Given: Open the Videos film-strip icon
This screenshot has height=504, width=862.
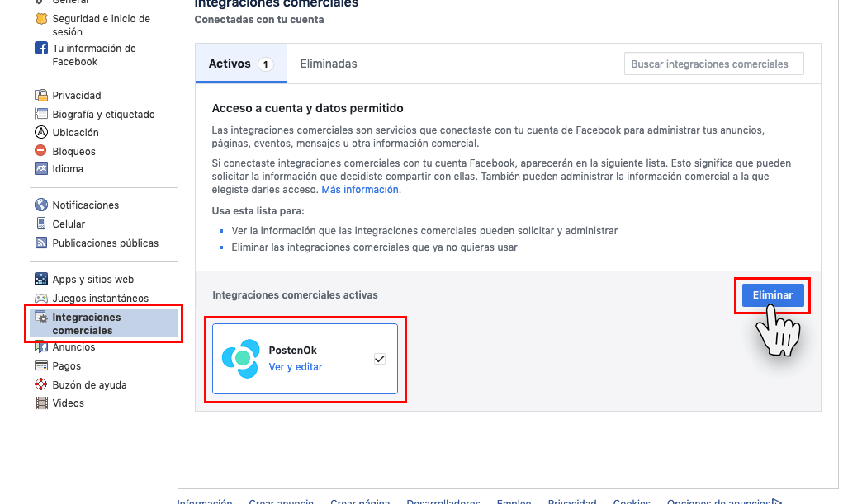Looking at the screenshot, I should pyautogui.click(x=42, y=403).
